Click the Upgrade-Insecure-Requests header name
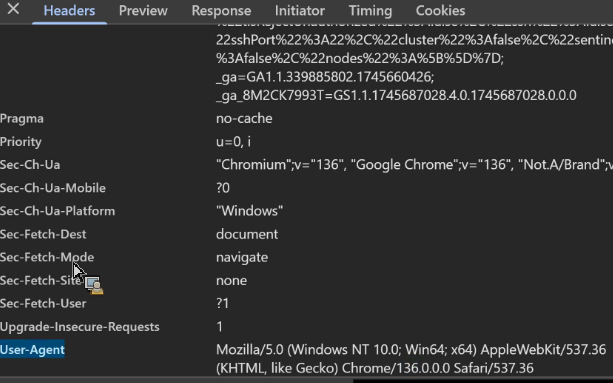The height and width of the screenshot is (383, 613). click(80, 327)
